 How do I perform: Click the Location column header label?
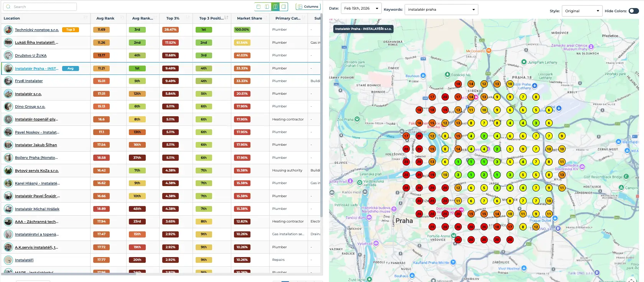[12, 18]
